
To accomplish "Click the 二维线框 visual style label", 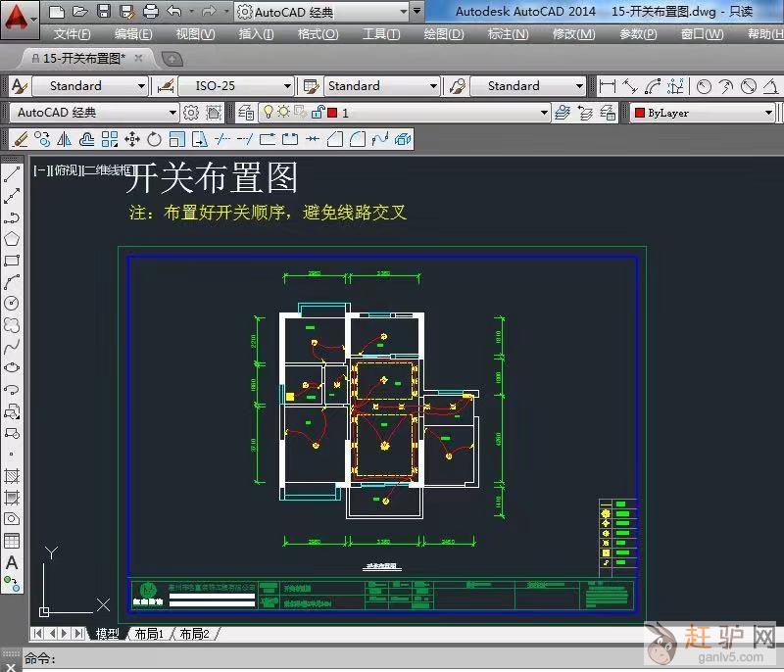I will 107,170.
